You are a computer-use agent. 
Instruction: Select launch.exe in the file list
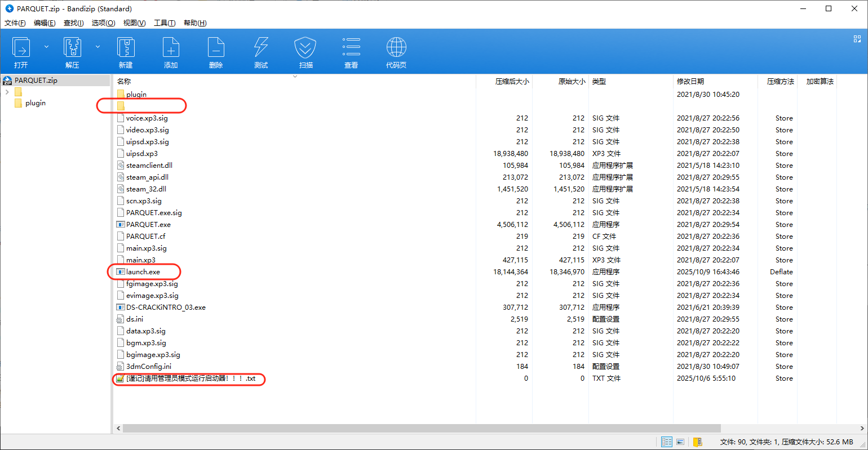pos(143,272)
